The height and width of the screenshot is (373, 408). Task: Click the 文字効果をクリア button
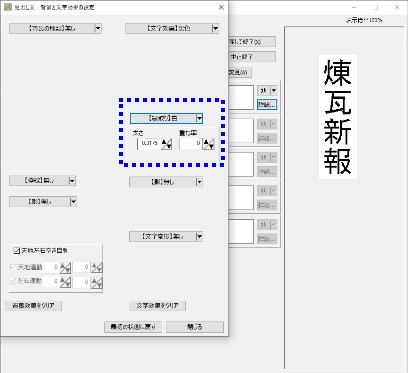click(x=157, y=306)
